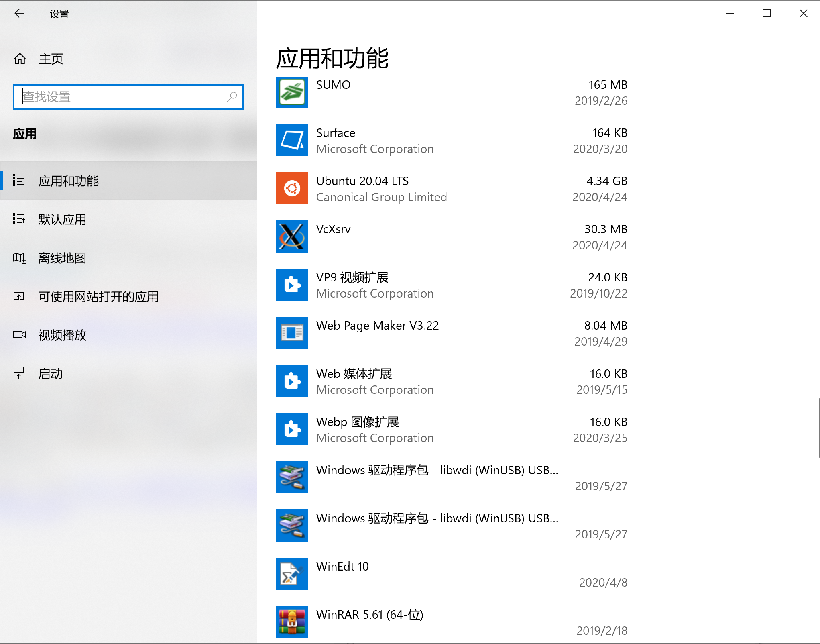
Task: Click the WinEdt 10 app icon
Action: [x=292, y=574]
